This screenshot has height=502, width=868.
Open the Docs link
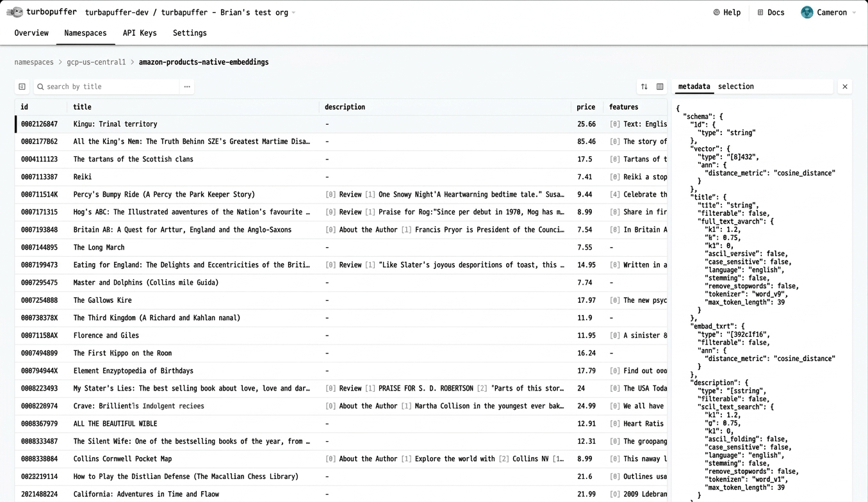(x=771, y=12)
